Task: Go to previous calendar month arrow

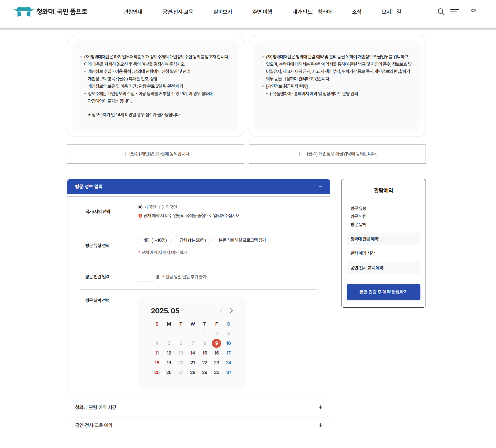Action: (221, 311)
